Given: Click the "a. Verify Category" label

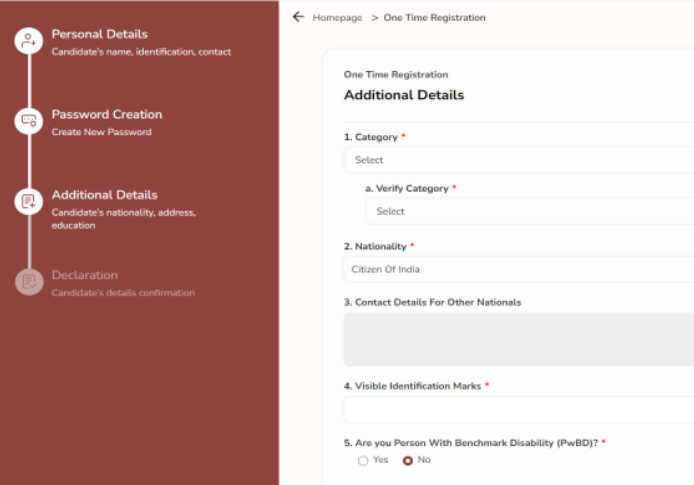Looking at the screenshot, I should [407, 189].
